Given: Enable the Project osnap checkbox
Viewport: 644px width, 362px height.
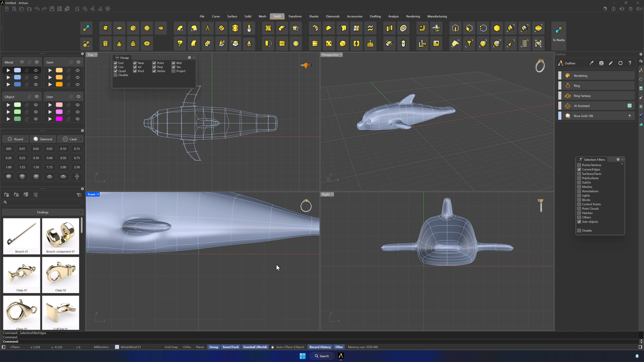Looking at the screenshot, I should (173, 71).
